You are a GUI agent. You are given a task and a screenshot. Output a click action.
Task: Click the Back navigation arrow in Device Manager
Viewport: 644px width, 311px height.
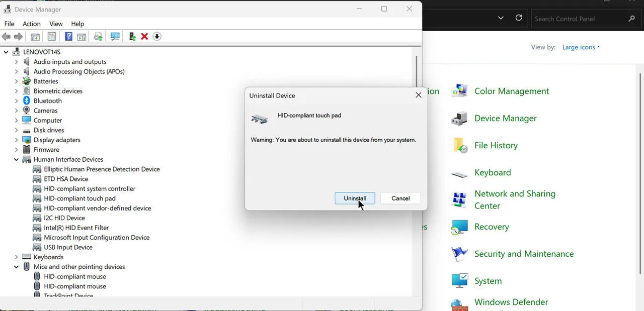(x=6, y=36)
